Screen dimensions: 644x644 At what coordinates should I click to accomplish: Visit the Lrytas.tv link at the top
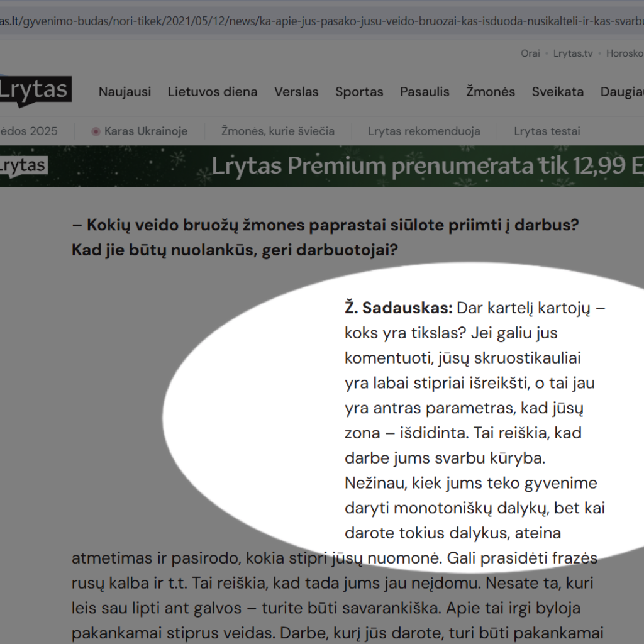coord(573,53)
